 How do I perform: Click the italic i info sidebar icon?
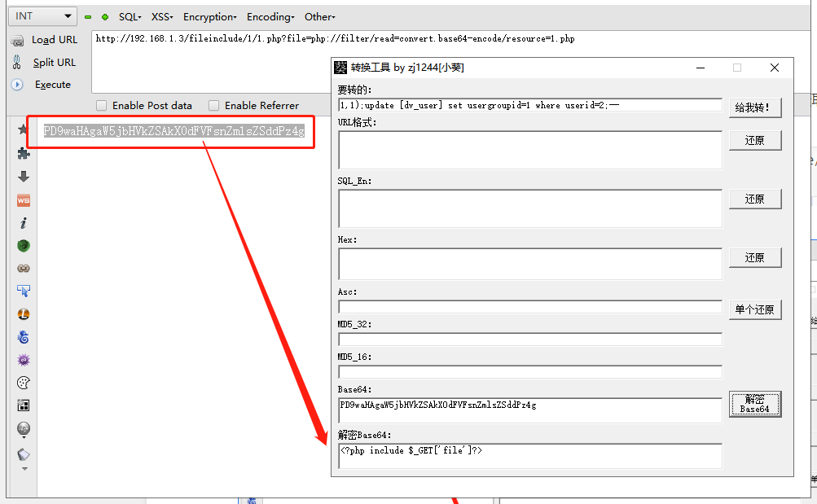(24, 223)
